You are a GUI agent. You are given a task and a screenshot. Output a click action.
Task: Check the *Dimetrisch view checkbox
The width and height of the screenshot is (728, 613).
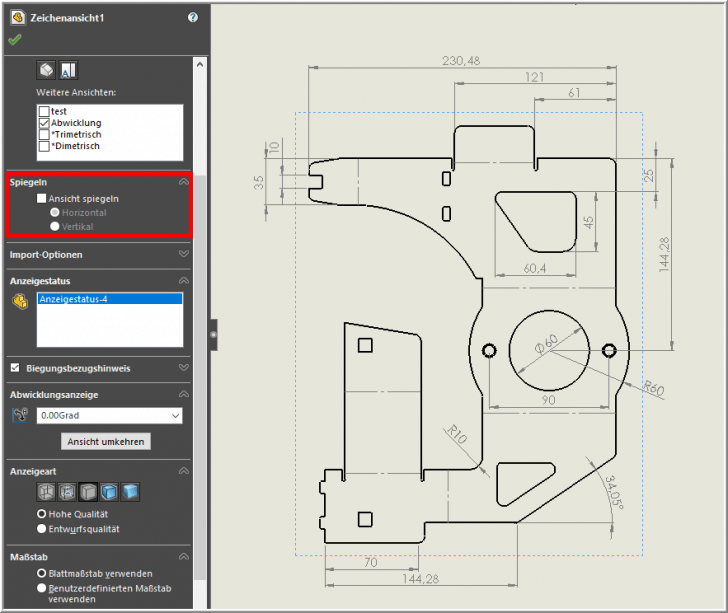44,146
